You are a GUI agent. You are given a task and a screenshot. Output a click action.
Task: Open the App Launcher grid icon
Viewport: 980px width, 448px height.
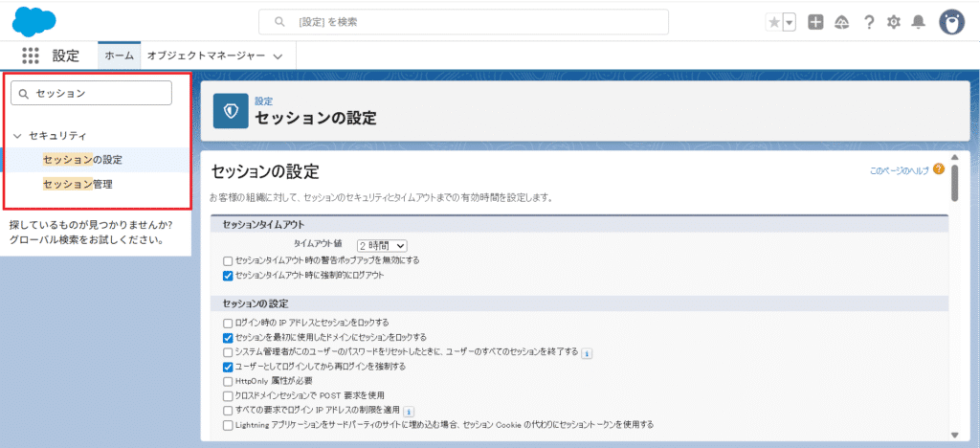click(x=30, y=56)
